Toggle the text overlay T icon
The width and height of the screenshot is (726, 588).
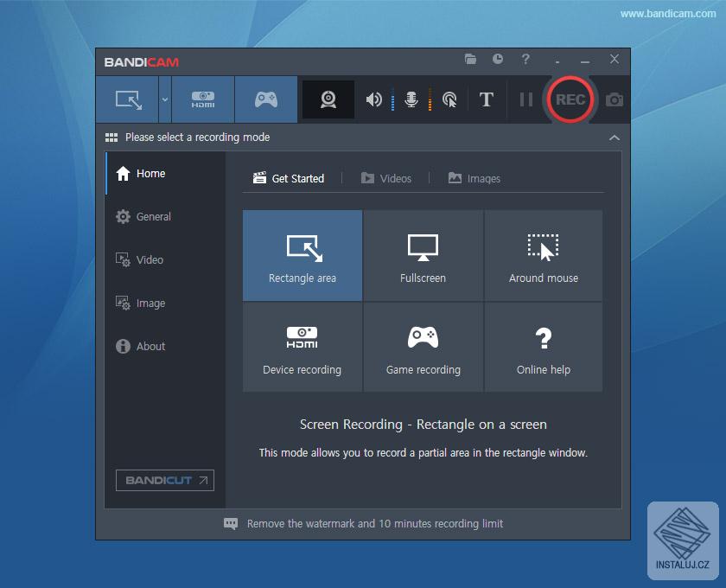click(x=486, y=99)
